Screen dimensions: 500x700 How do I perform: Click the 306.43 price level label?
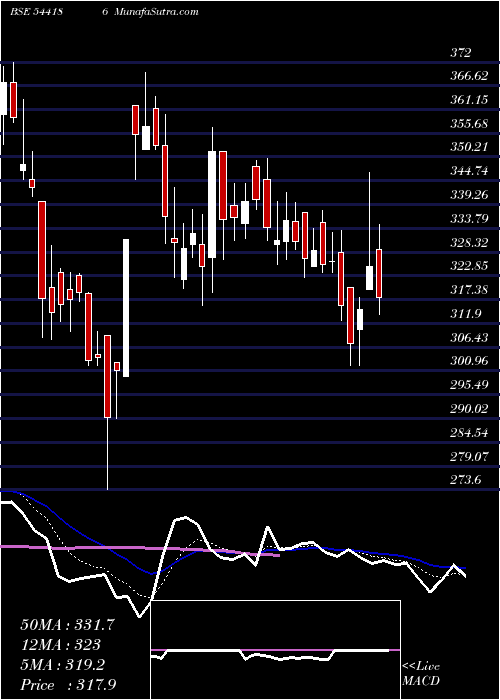tap(469, 338)
